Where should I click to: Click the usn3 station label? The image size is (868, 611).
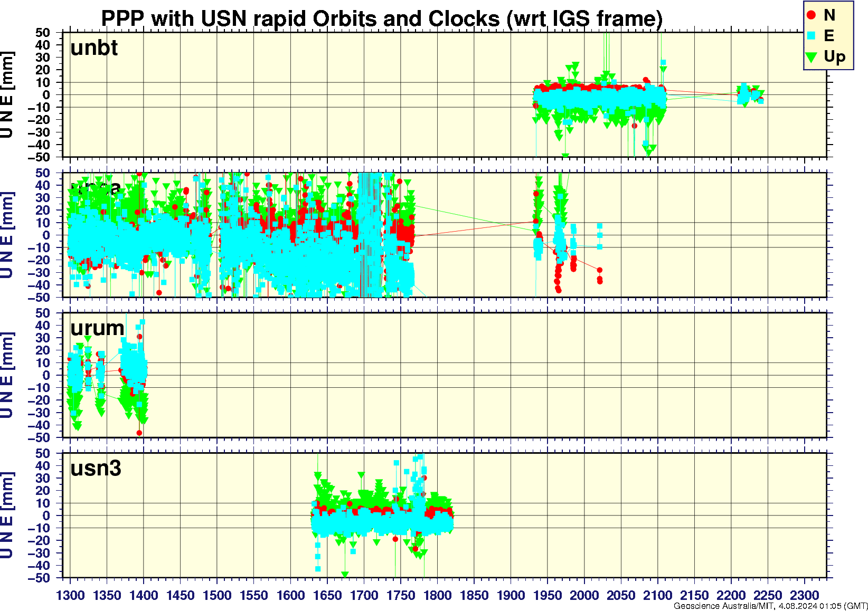point(96,468)
